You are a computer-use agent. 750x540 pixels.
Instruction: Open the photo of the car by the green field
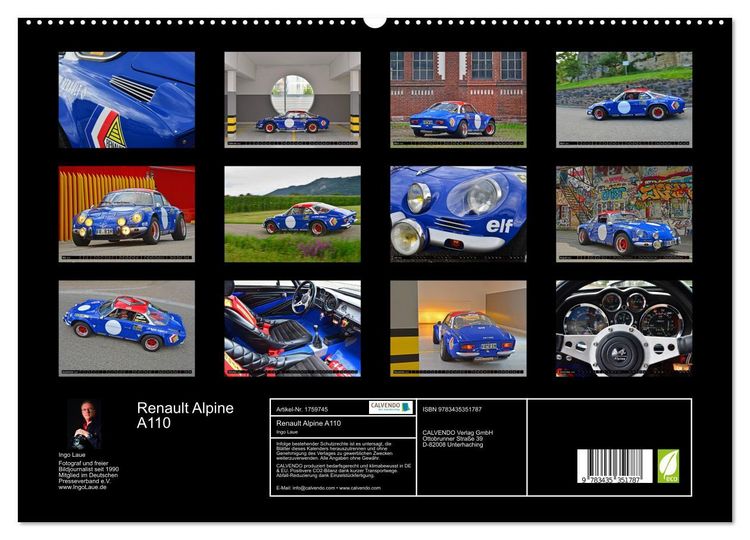(292, 214)
